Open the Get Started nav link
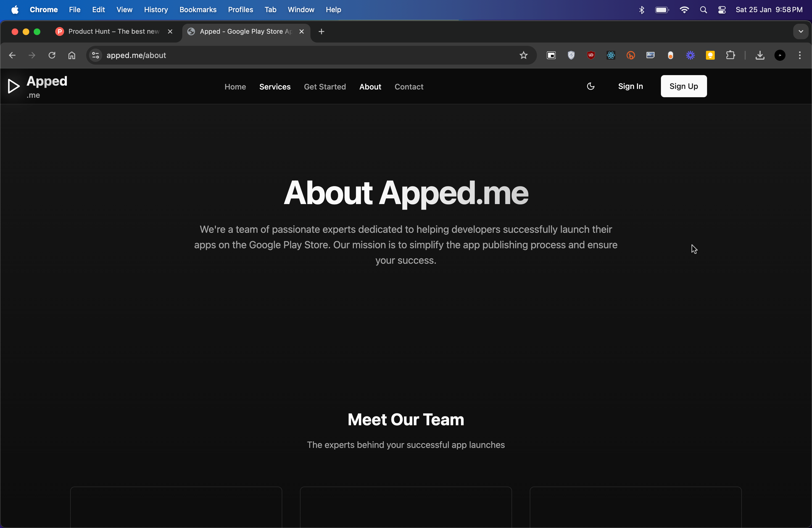Viewport: 812px width, 528px height. tap(325, 87)
